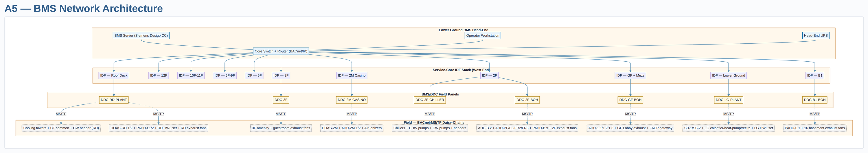868x153 pixels.
Task: Select the Operator Workstation node
Action: (x=483, y=35)
